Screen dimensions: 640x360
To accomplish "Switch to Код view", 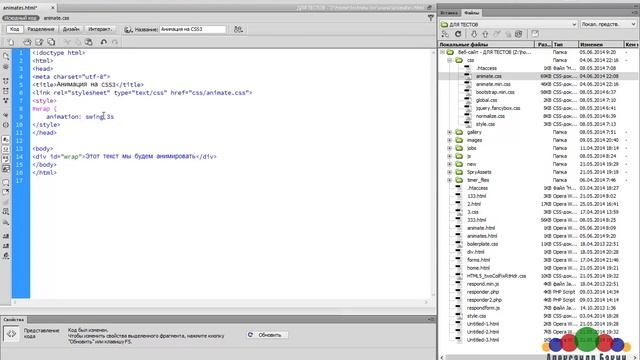I will [14, 29].
